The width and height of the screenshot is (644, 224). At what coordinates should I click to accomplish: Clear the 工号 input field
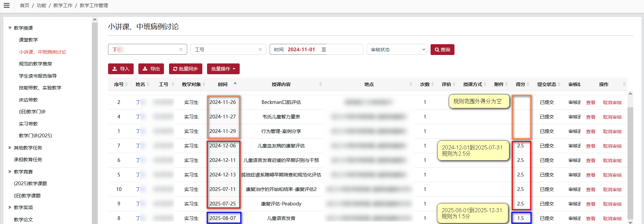[x=260, y=49]
